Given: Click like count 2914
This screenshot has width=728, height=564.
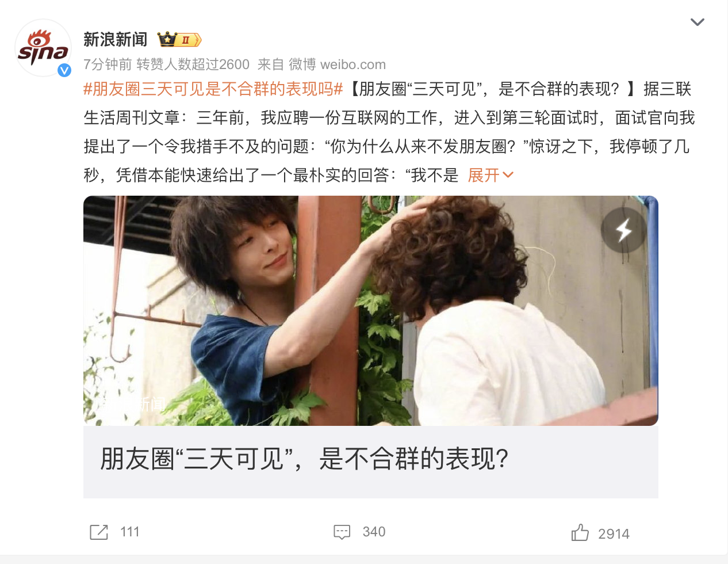Looking at the screenshot, I should (x=614, y=534).
